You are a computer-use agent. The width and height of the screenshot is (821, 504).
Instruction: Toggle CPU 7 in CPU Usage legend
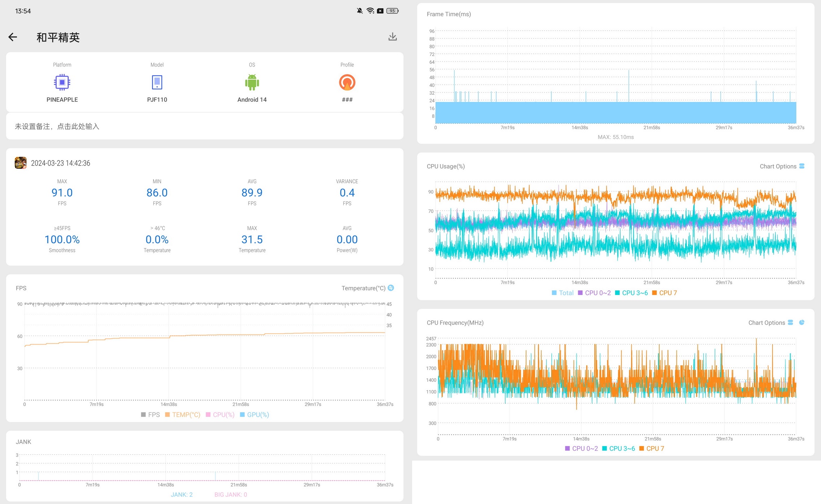(x=664, y=293)
